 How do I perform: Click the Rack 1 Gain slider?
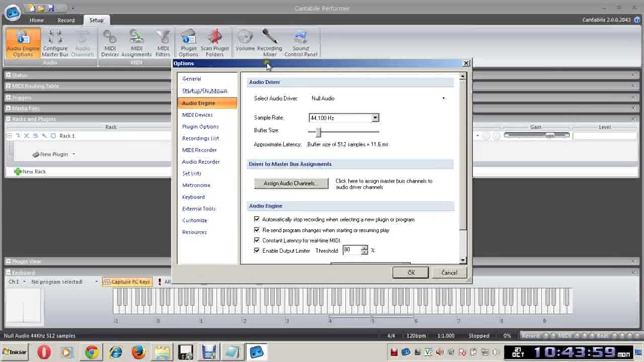(x=536, y=135)
